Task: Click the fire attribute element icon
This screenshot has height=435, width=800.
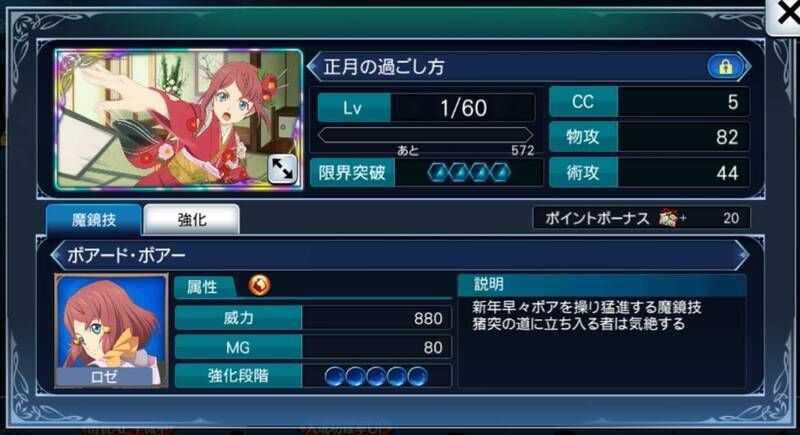Action: point(259,285)
